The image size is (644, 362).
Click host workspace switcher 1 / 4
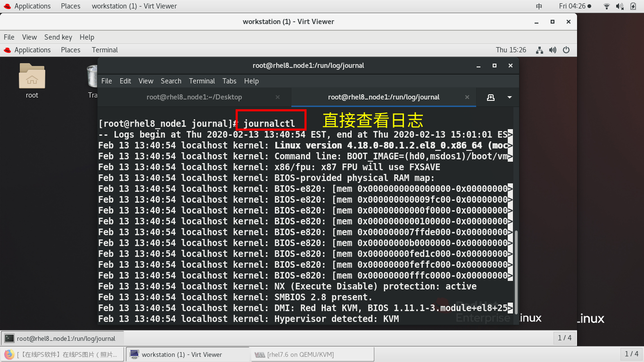coord(631,354)
